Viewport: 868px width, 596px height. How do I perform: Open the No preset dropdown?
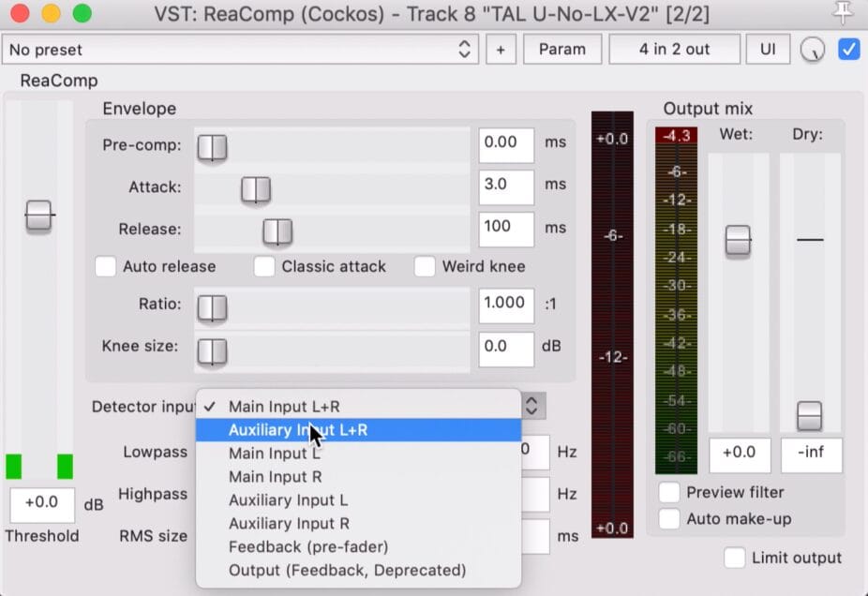240,50
